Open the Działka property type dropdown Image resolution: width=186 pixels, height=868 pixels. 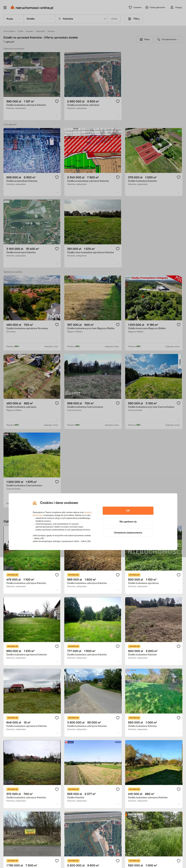click(39, 19)
